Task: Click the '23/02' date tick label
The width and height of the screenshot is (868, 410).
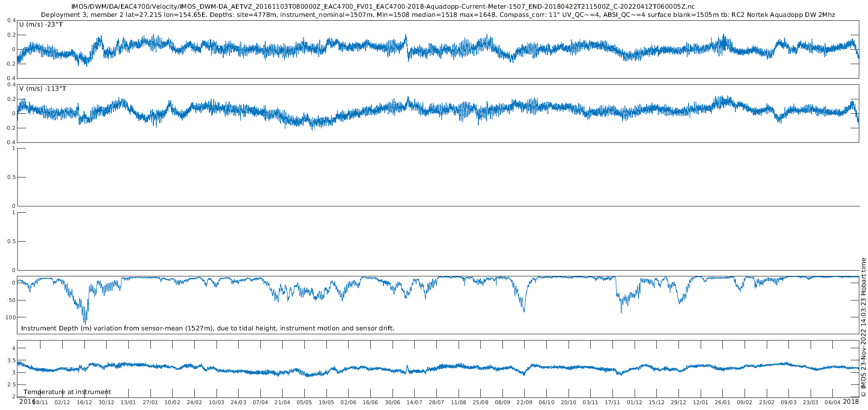Action: (x=767, y=402)
